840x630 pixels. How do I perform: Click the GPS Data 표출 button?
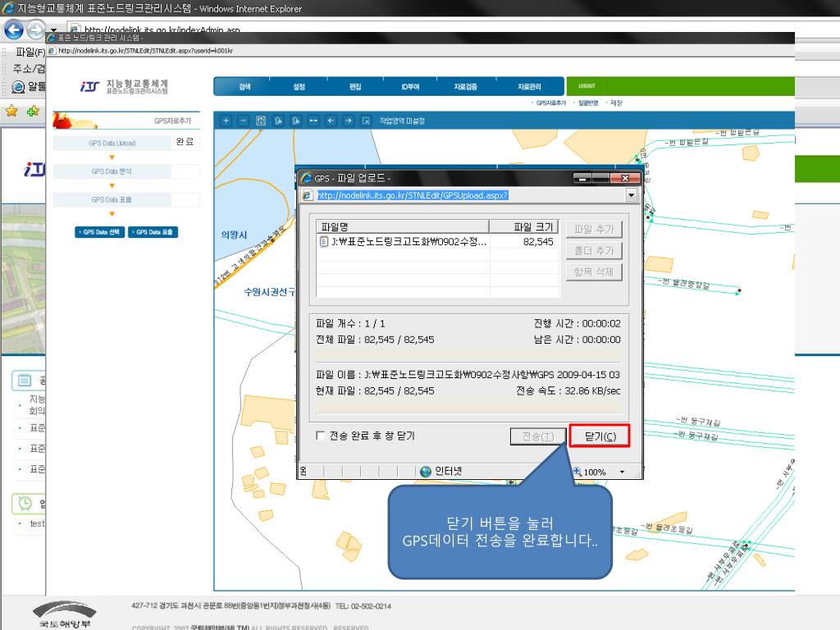[153, 232]
